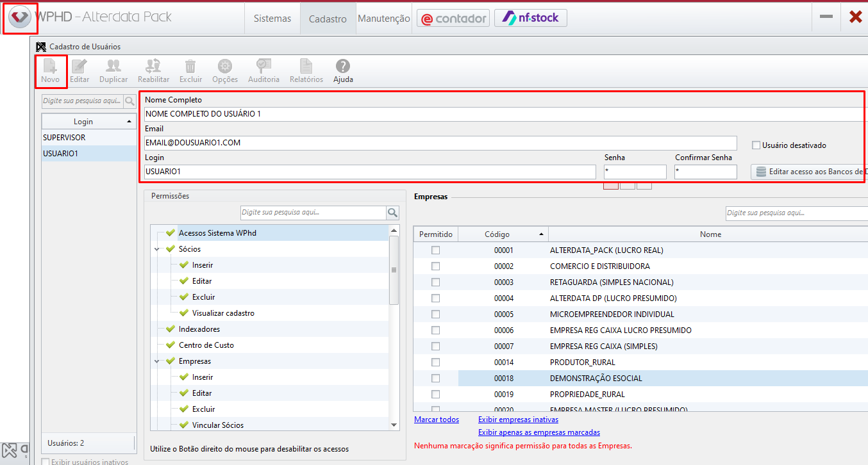The width and height of the screenshot is (868, 465).
Task: Check Permitido for COMERCIO E DISTRIBUIDORA
Action: click(x=435, y=266)
